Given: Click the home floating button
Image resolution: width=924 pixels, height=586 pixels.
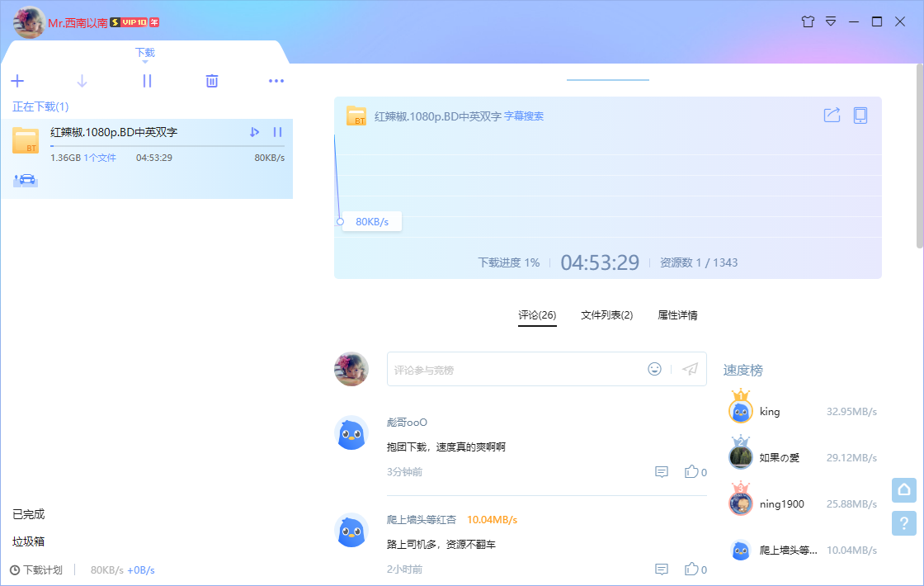Looking at the screenshot, I should coord(904,490).
